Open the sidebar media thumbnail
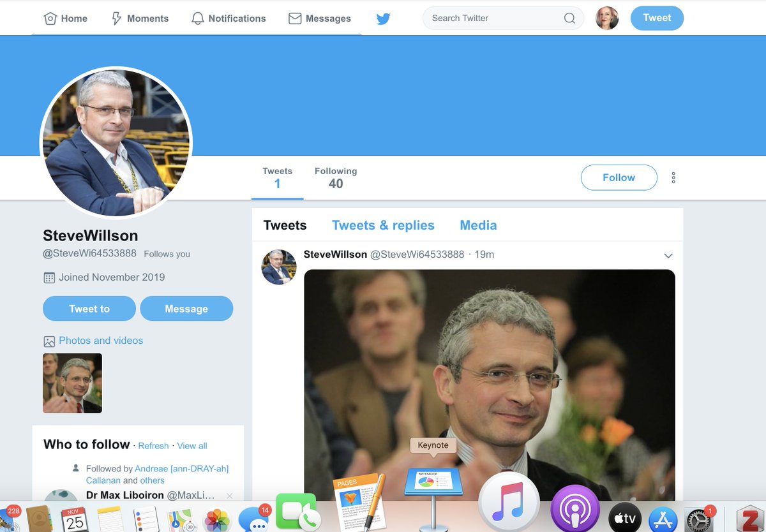This screenshot has width=766, height=532. click(x=72, y=383)
